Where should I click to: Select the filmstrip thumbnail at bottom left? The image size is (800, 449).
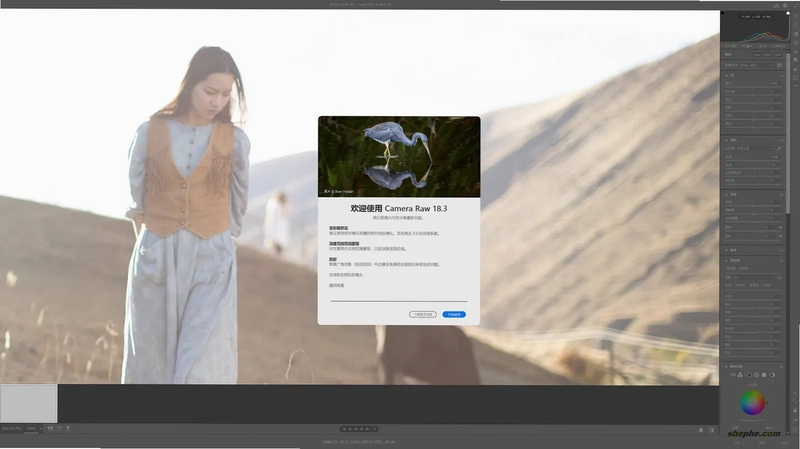(29, 403)
